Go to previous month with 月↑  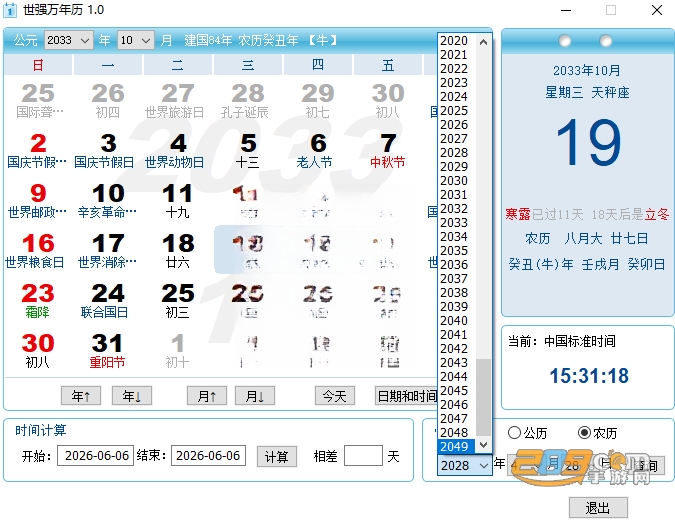pyautogui.click(x=207, y=395)
